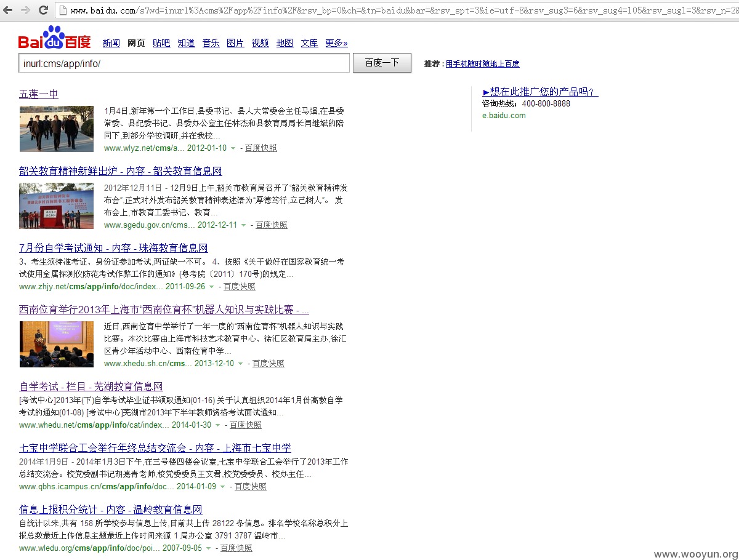
Task: Open the 贴吧 tab
Action: click(161, 43)
